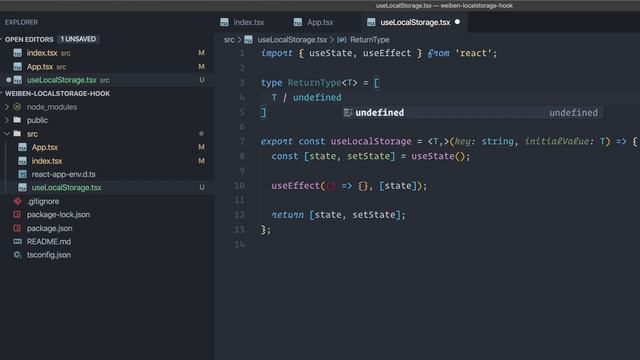Click line number 10 in the gutter
The height and width of the screenshot is (360, 640).
click(240, 186)
